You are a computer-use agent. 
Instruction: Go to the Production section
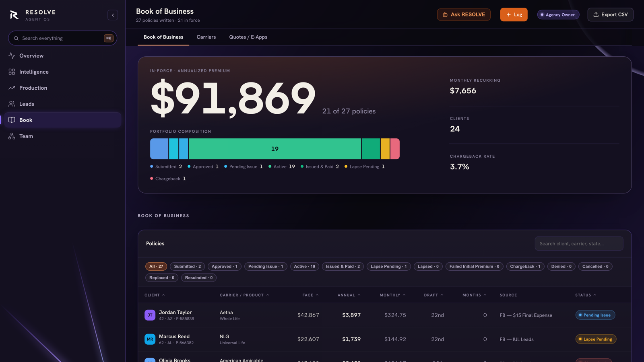[x=63, y=88]
